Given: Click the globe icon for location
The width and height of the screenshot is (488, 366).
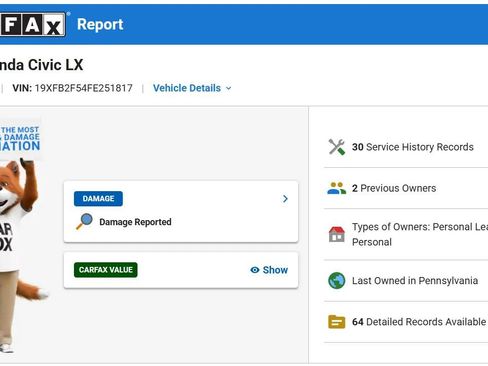Looking at the screenshot, I should click(x=337, y=281).
